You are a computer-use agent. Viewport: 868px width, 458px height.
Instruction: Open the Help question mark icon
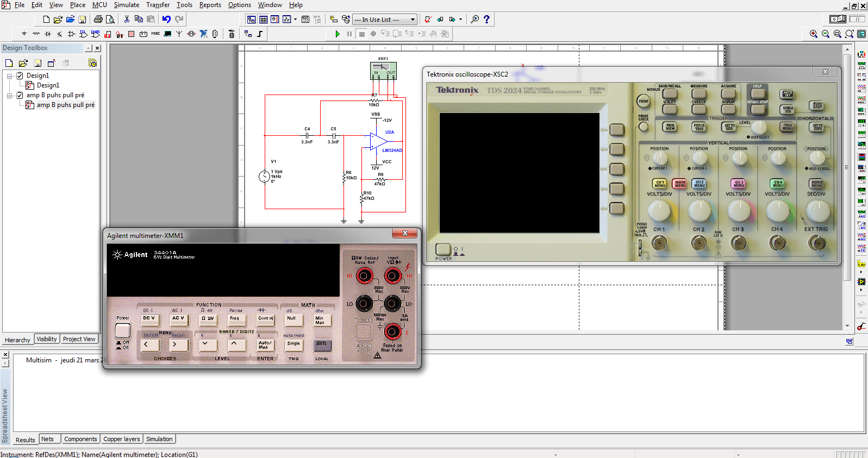point(486,20)
